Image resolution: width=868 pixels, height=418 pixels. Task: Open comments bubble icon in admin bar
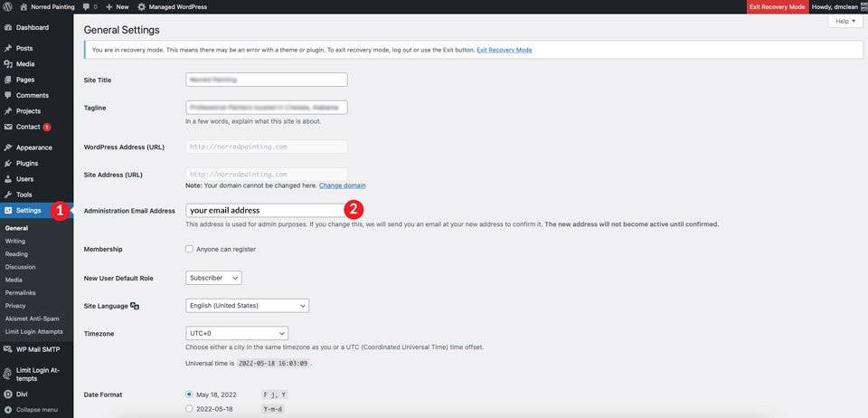(87, 7)
